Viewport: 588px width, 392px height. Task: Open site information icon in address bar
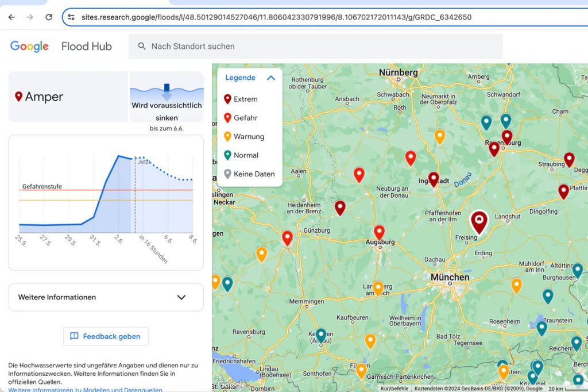click(x=71, y=17)
